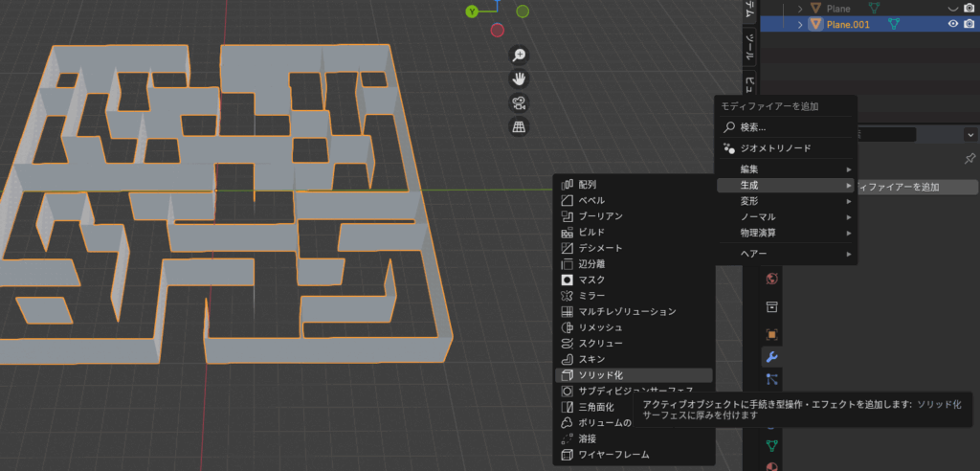
Task: Add the ワイヤーフレーム (Wireframe) modifier
Action: click(634, 455)
